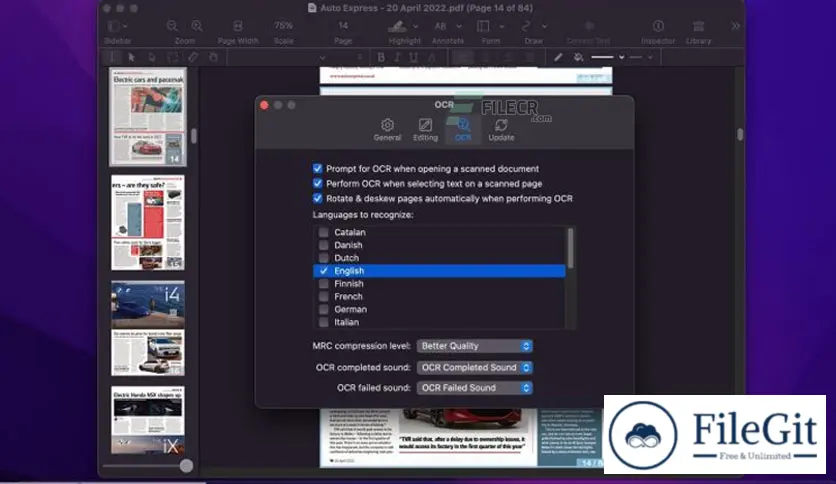Image resolution: width=836 pixels, height=484 pixels.
Task: Fit document to Page Width
Action: click(x=238, y=26)
